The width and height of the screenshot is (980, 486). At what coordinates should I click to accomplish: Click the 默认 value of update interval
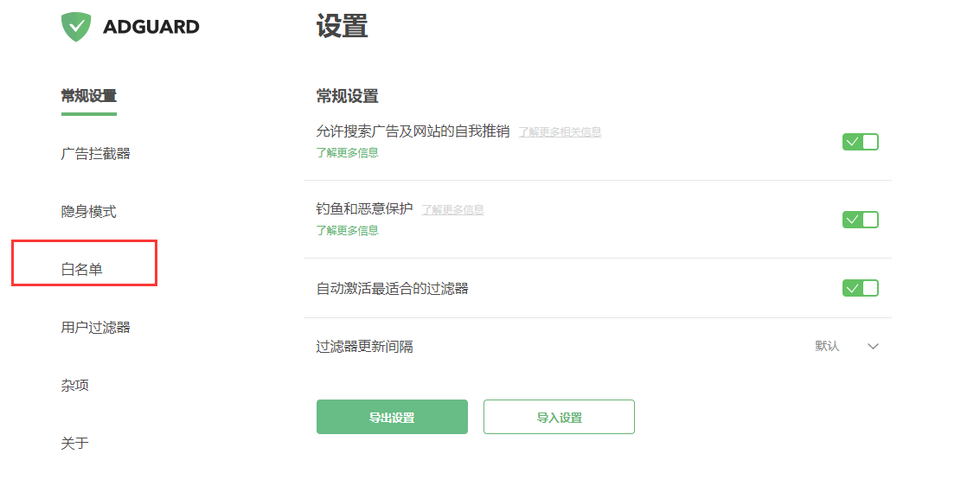(x=827, y=346)
